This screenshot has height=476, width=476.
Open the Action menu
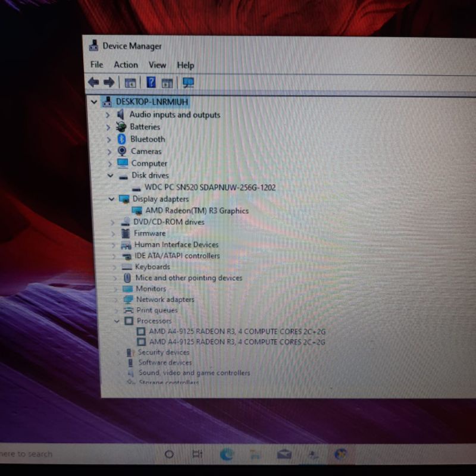tap(126, 65)
